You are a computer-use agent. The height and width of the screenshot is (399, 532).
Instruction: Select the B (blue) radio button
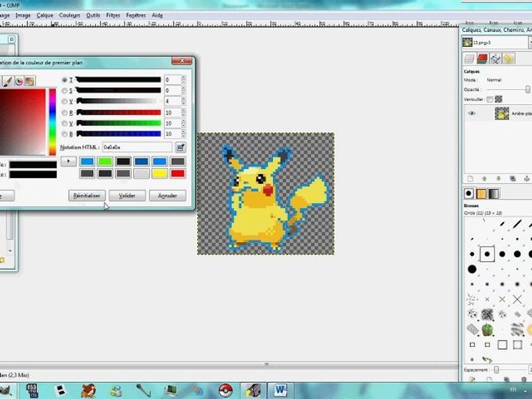[64, 134]
